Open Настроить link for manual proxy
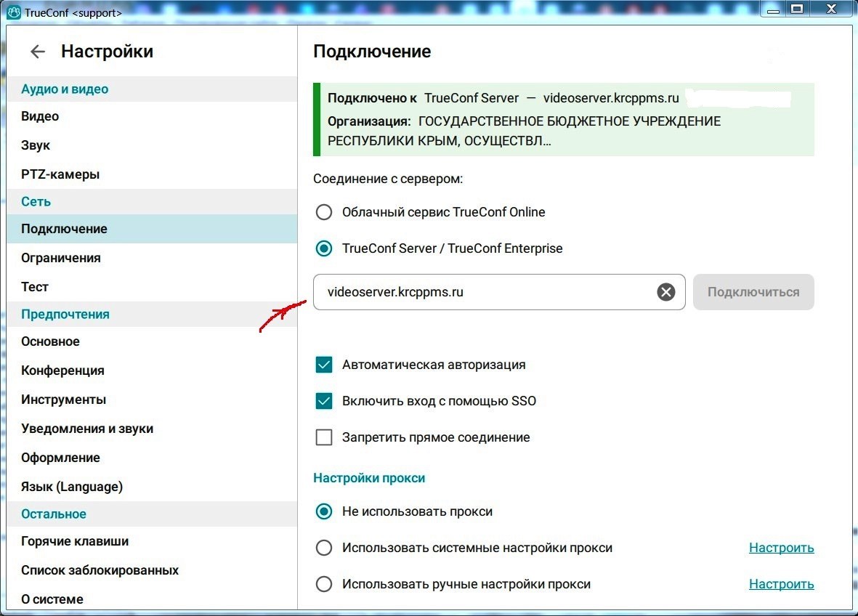This screenshot has height=616, width=858. point(782,584)
